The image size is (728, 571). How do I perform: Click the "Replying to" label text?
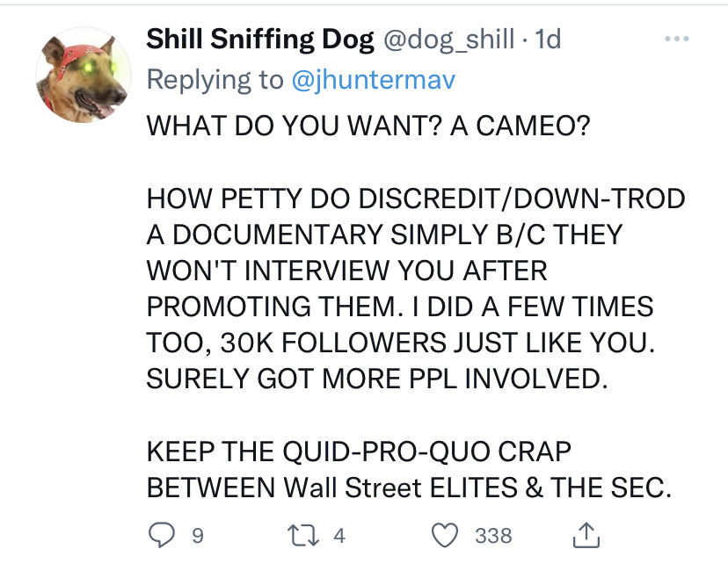215,79
